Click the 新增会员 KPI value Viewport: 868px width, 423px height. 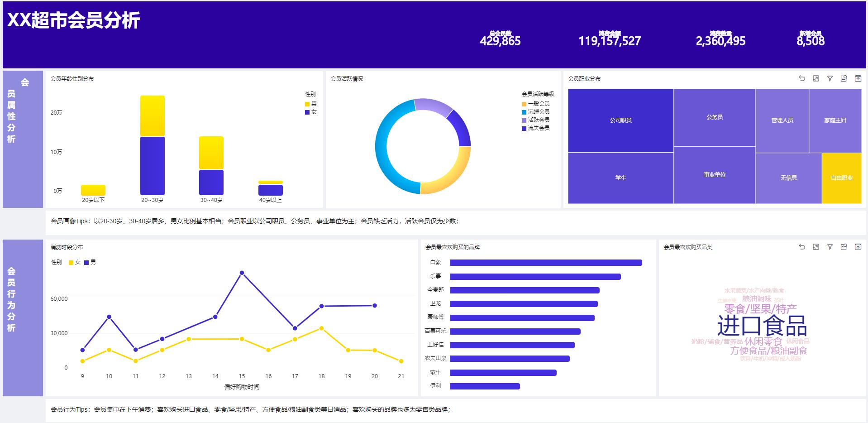click(x=811, y=41)
